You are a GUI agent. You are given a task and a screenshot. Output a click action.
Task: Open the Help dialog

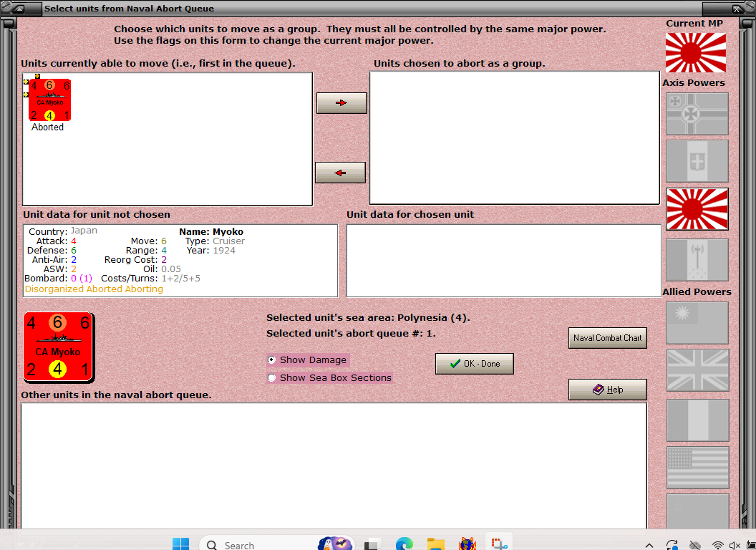coord(607,389)
